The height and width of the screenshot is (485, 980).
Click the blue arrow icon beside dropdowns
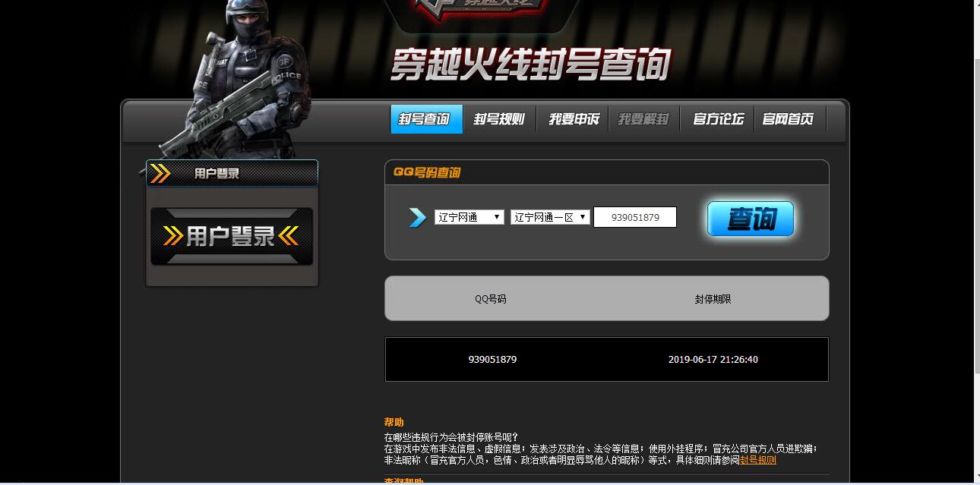pyautogui.click(x=417, y=218)
